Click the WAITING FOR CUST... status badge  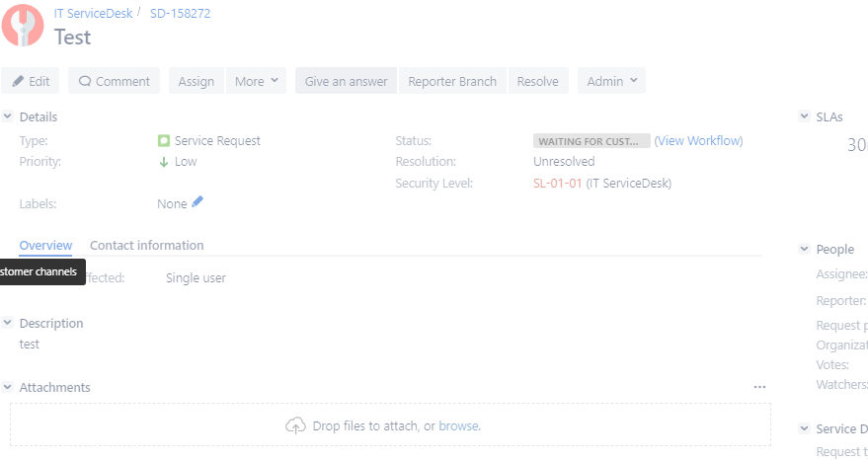click(592, 140)
